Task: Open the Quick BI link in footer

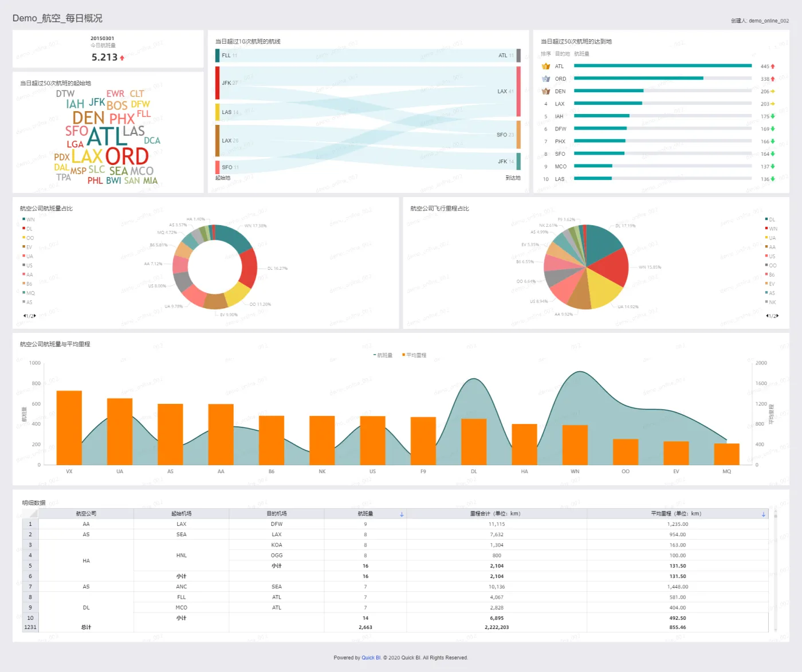Action: 371,658
